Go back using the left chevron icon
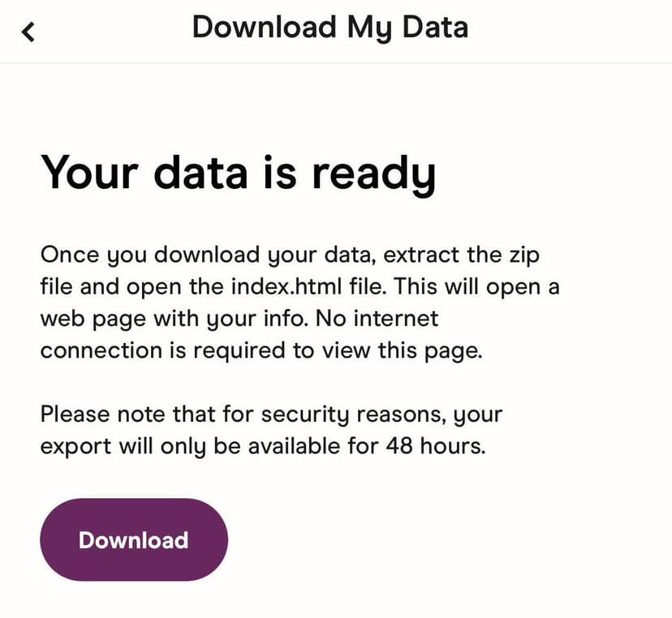672x618 pixels. pyautogui.click(x=28, y=32)
